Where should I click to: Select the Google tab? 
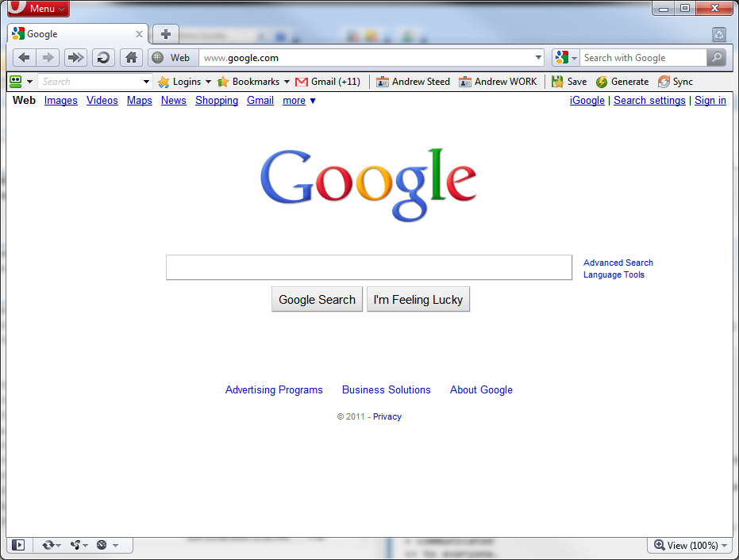click(x=79, y=34)
